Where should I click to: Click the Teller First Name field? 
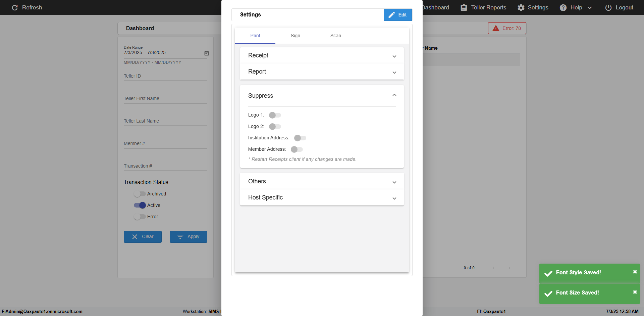[165, 98]
